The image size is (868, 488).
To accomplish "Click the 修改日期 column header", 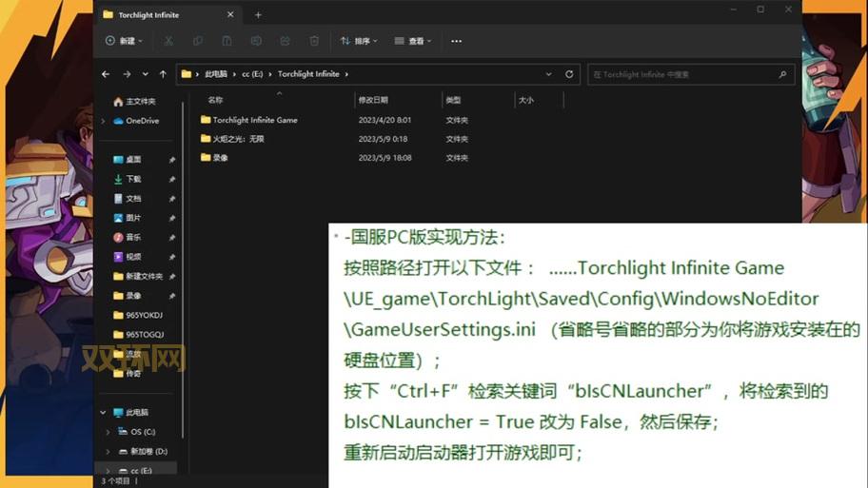I will [372, 100].
